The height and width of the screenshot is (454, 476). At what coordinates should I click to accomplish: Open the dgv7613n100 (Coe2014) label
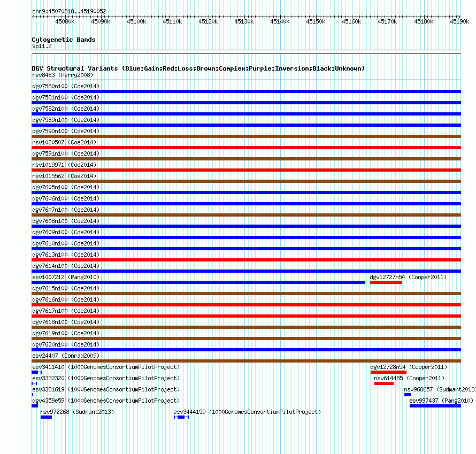tap(66, 255)
